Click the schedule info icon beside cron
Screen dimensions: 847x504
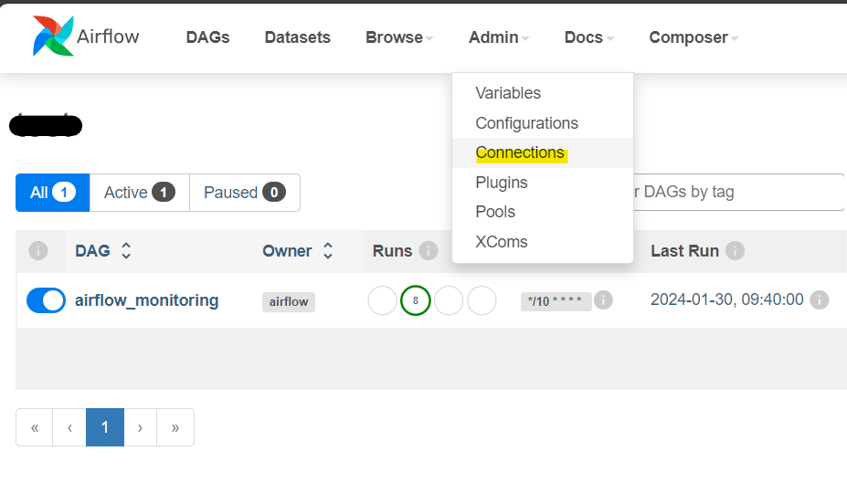tap(604, 300)
